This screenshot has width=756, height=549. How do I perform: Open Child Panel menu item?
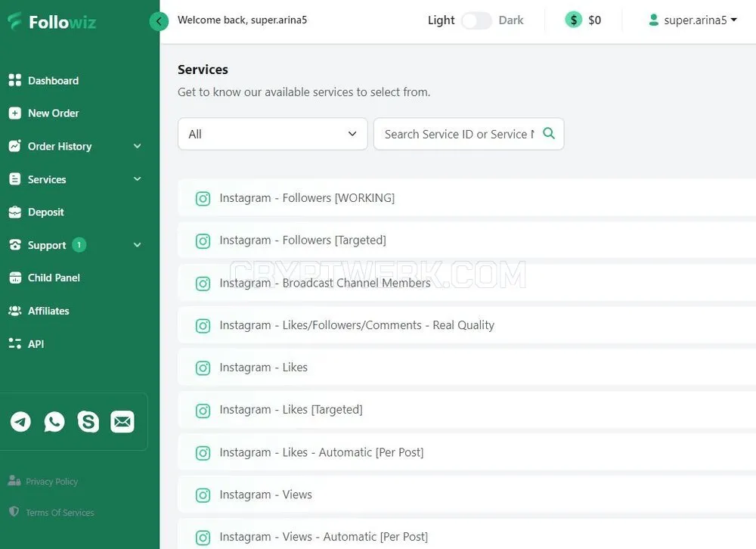pyautogui.click(x=54, y=278)
